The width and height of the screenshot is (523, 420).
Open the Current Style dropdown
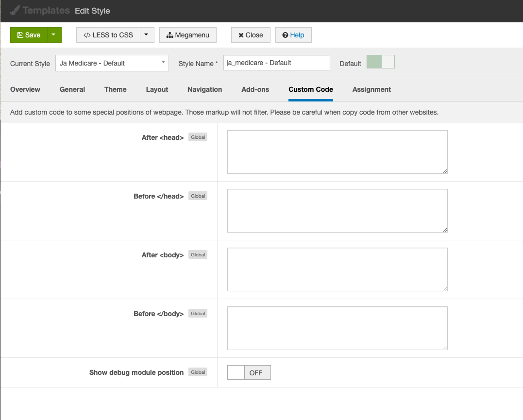coord(112,63)
